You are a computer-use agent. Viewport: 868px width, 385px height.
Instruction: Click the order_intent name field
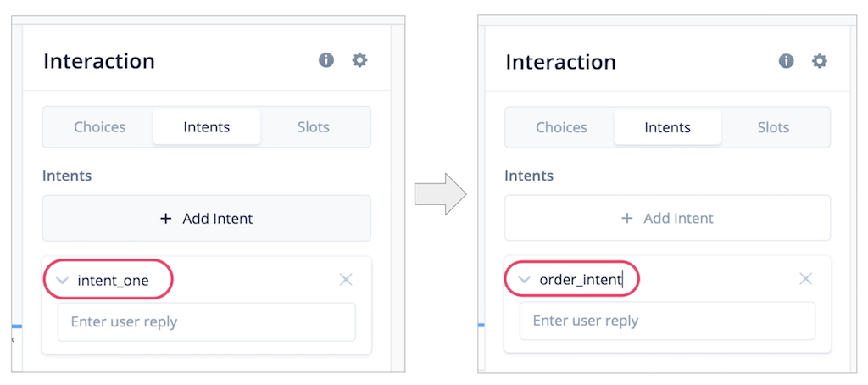coord(581,280)
